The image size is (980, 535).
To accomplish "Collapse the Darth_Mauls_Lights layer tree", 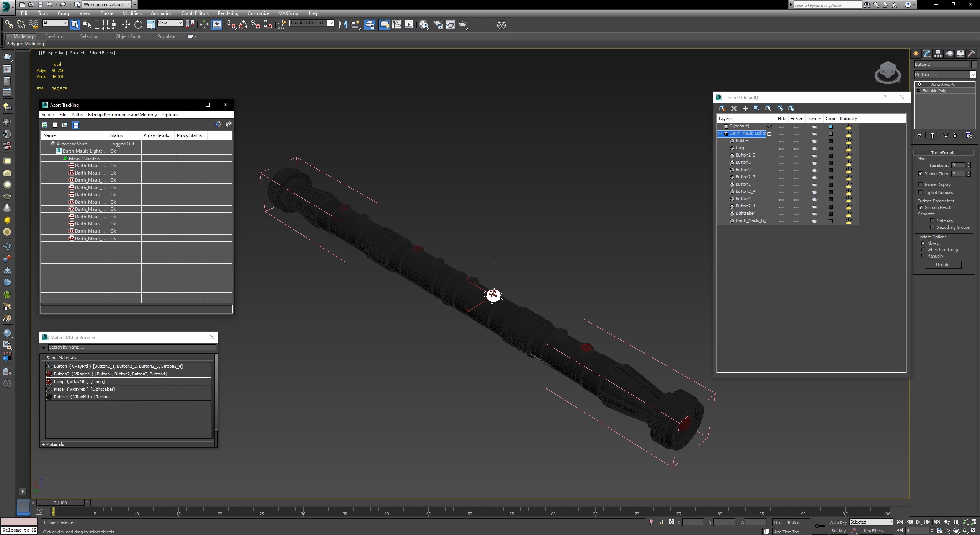I will [720, 134].
